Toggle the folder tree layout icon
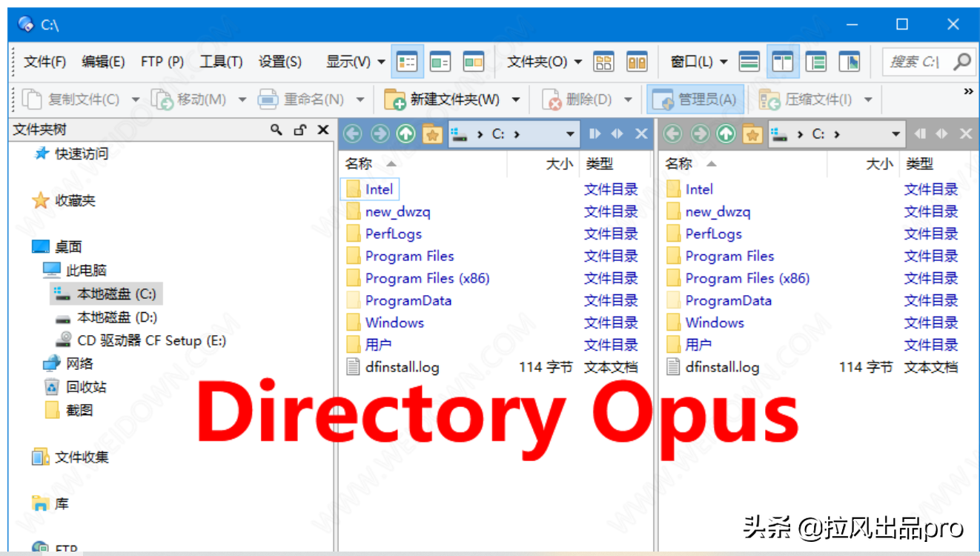 pos(816,62)
